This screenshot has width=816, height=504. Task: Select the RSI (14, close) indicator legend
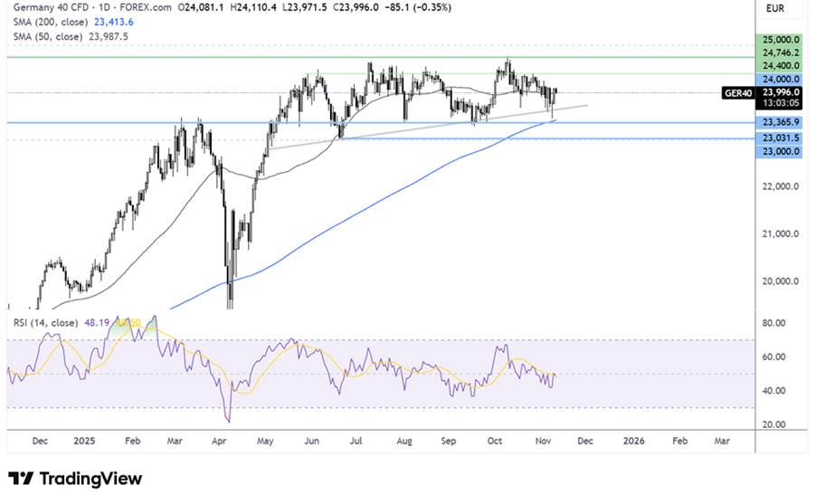coord(42,322)
